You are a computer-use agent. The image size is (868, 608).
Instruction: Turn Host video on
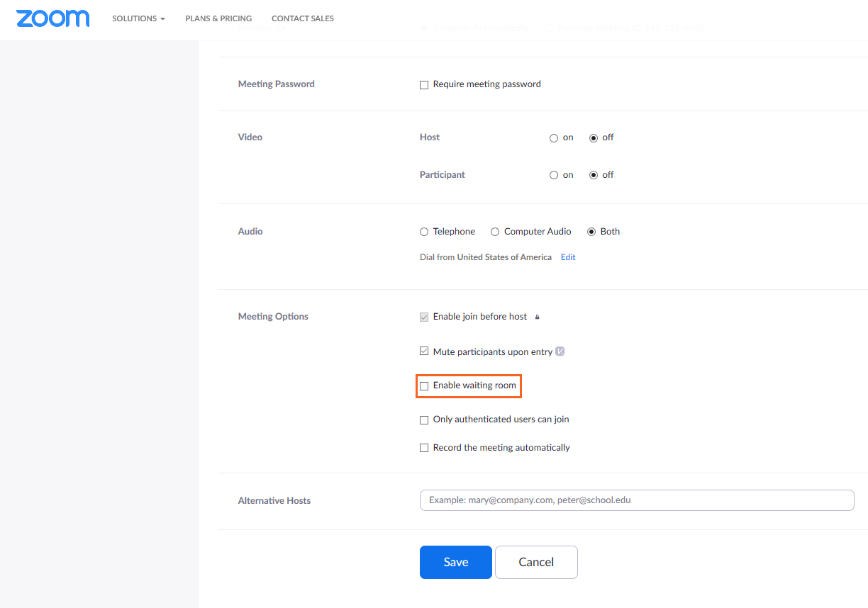pyautogui.click(x=552, y=137)
